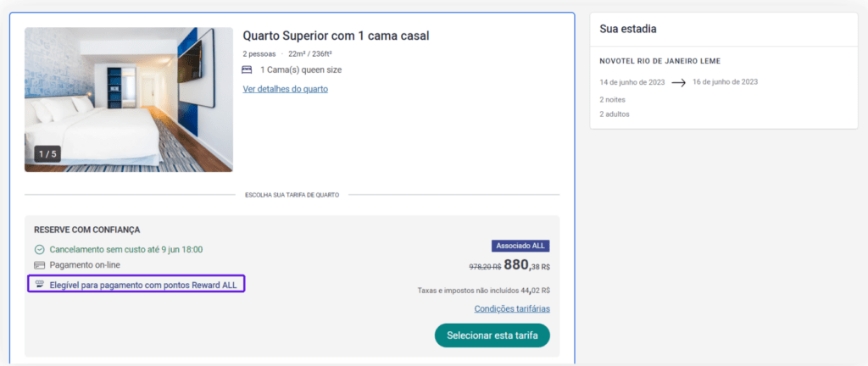Open Condições tarifárias link
This screenshot has width=868, height=366.
(512, 309)
